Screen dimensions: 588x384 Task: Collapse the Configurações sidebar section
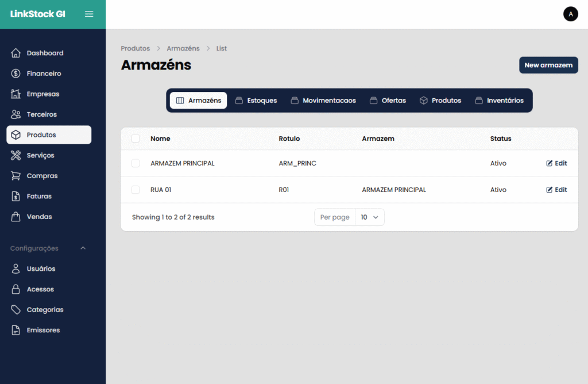[83, 248]
